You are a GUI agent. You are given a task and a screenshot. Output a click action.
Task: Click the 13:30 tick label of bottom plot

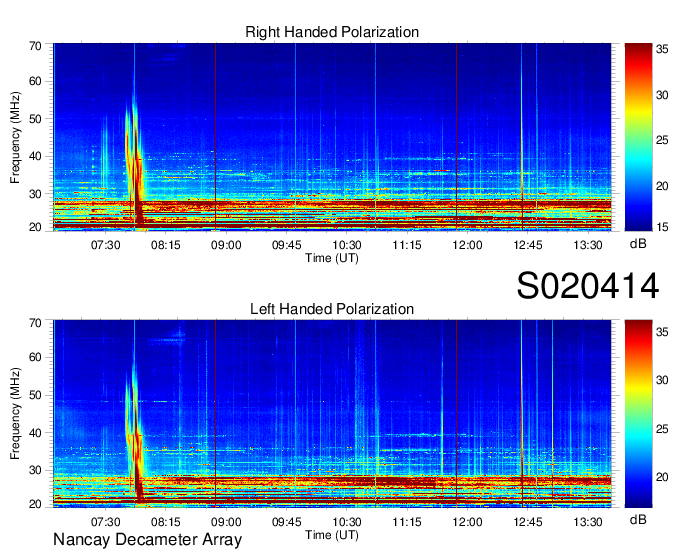(x=588, y=522)
